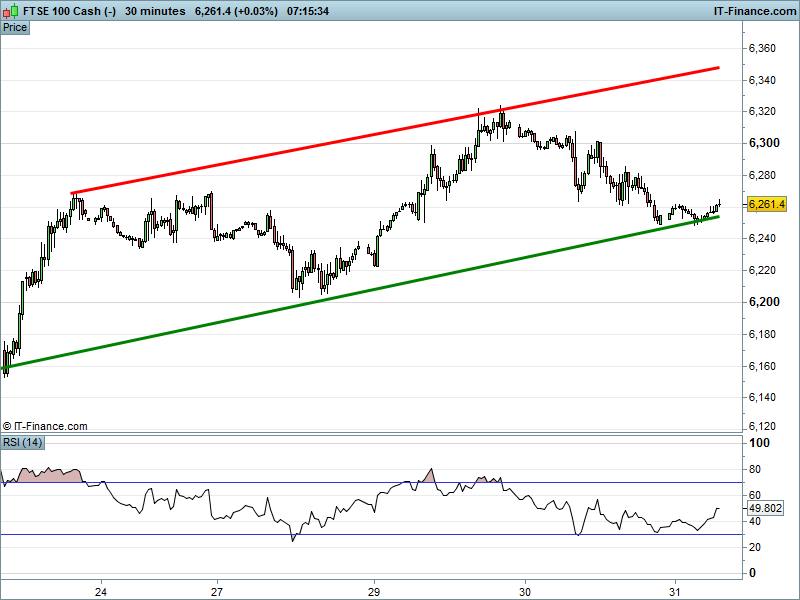Screen dimensions: 800x600
Task: Click the Price panel label
Action: [15, 27]
